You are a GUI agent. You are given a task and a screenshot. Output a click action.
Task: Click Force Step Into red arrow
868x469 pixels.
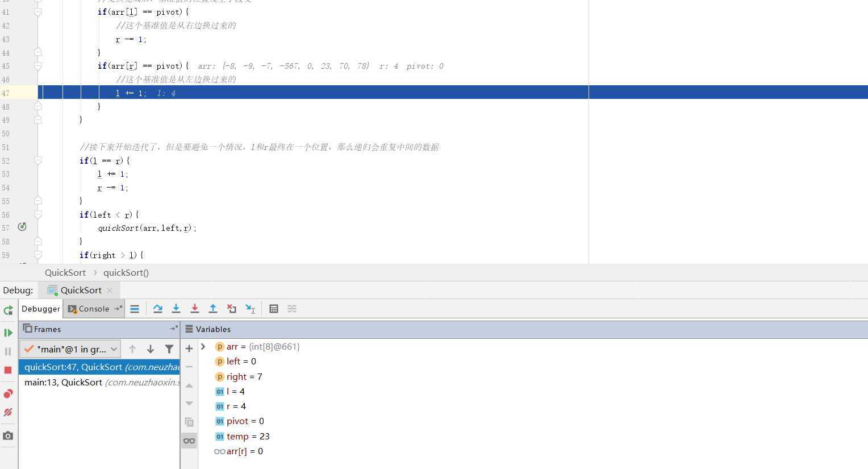click(195, 309)
